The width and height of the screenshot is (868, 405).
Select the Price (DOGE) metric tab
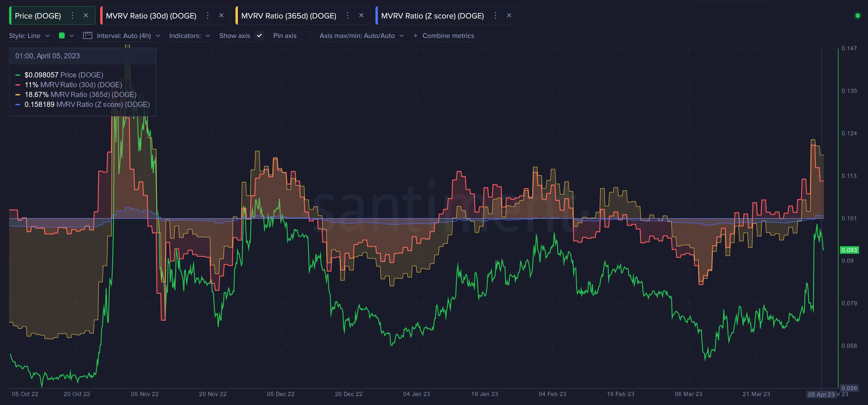pos(38,16)
